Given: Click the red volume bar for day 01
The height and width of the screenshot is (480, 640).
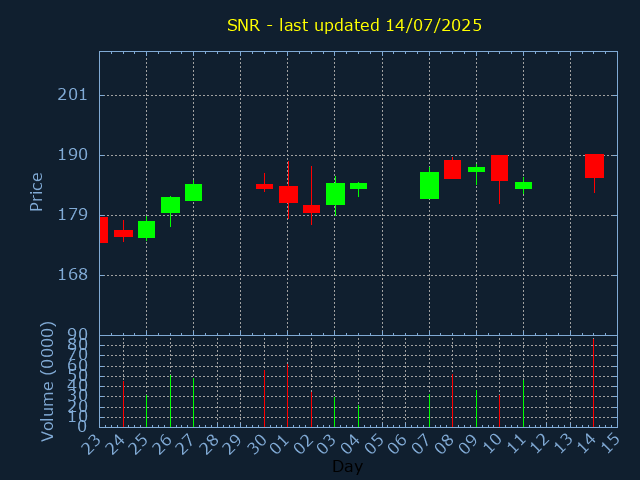Looking at the screenshot, I should point(287,395).
